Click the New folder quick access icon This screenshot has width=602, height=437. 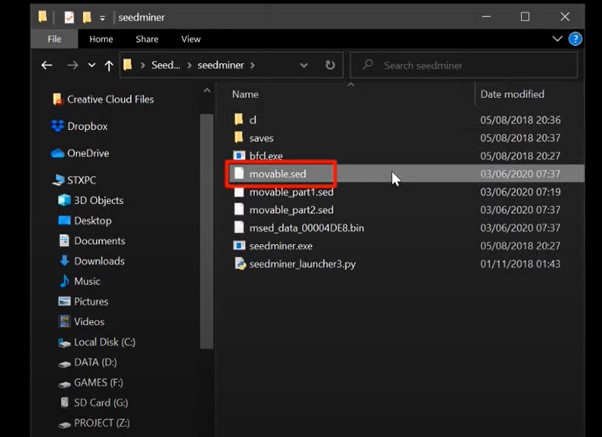coord(87,17)
